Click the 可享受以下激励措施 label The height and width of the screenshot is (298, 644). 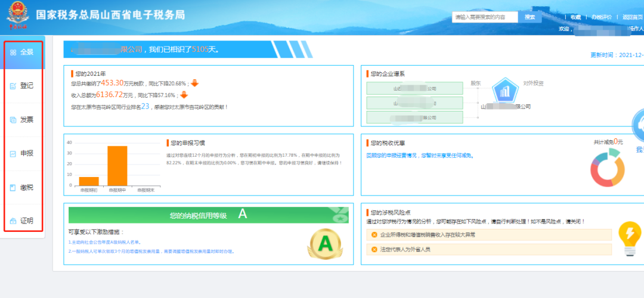point(97,232)
